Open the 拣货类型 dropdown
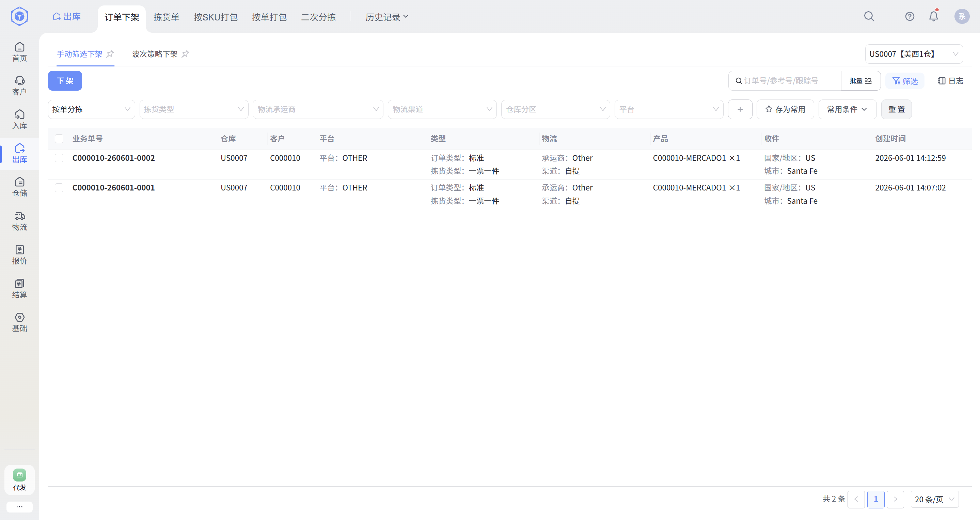This screenshot has width=980, height=520. pos(194,109)
